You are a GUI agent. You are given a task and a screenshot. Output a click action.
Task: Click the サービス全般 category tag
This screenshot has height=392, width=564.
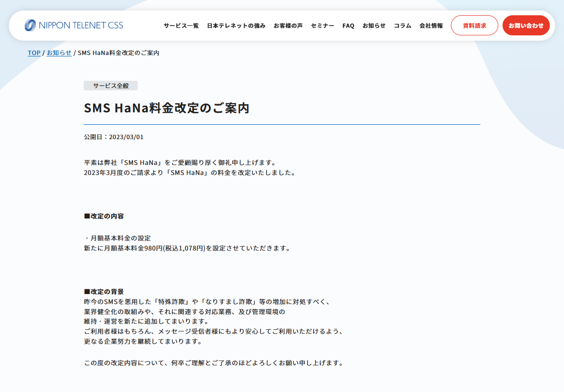coord(111,86)
